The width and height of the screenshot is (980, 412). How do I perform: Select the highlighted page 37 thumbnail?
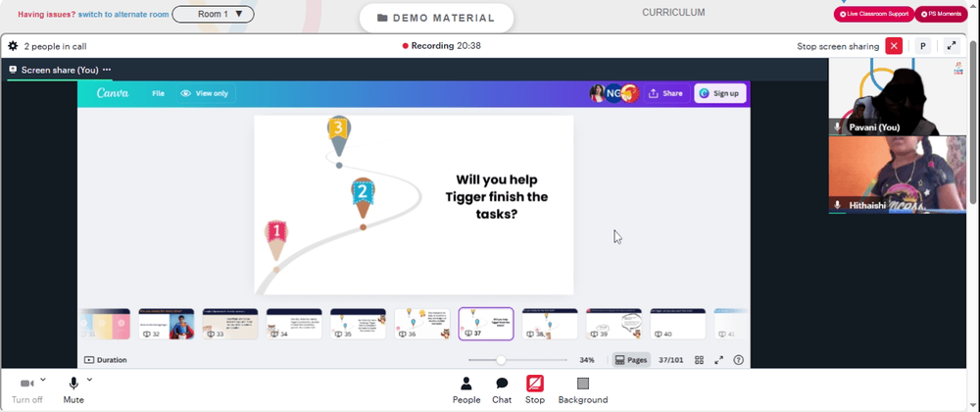point(486,324)
